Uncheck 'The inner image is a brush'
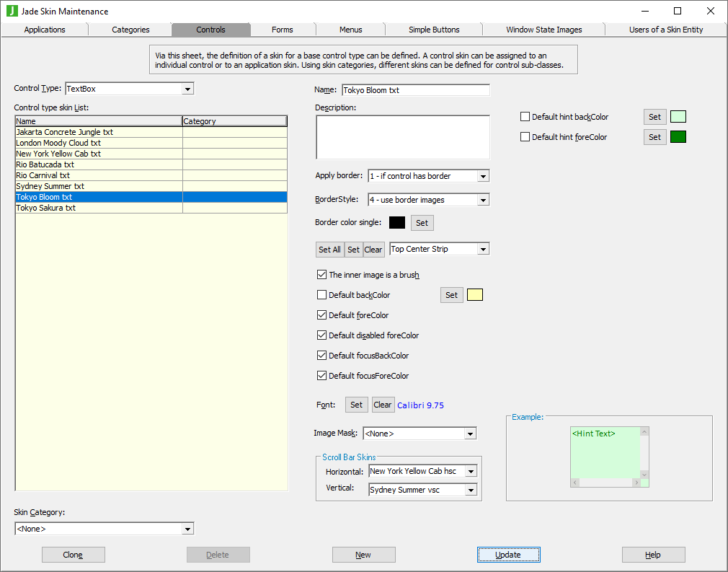The height and width of the screenshot is (572, 728). click(322, 275)
